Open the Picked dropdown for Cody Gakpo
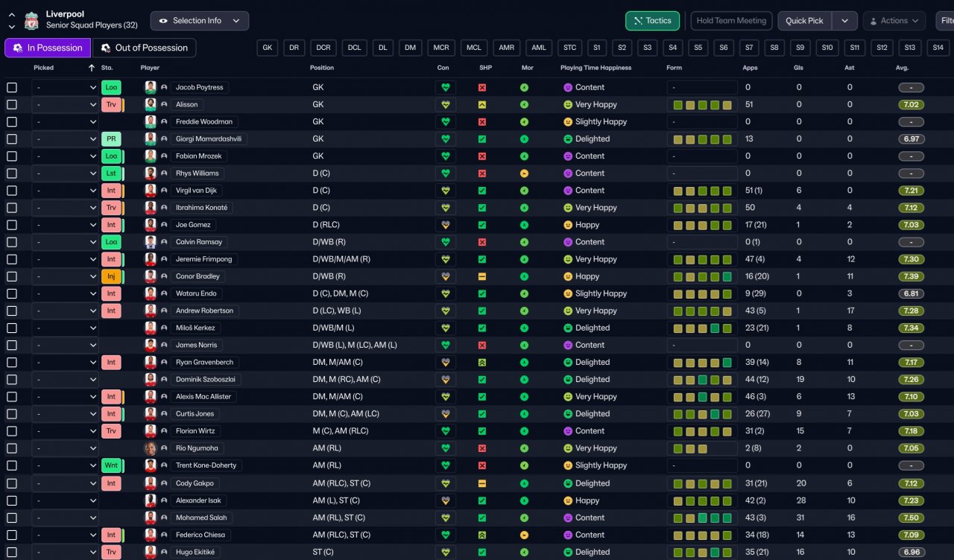Screen dimensions: 954x560 pyautogui.click(x=65, y=483)
